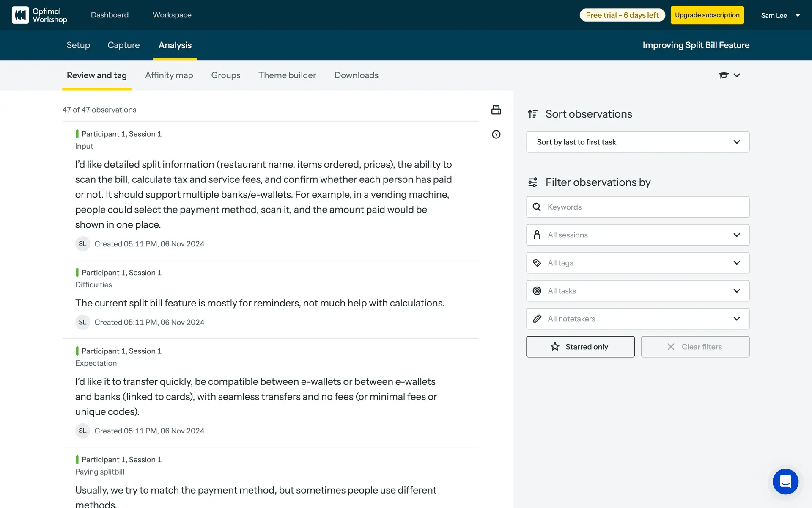The image size is (812, 508).
Task: Expand the All sessions filter dropdown
Action: click(637, 235)
